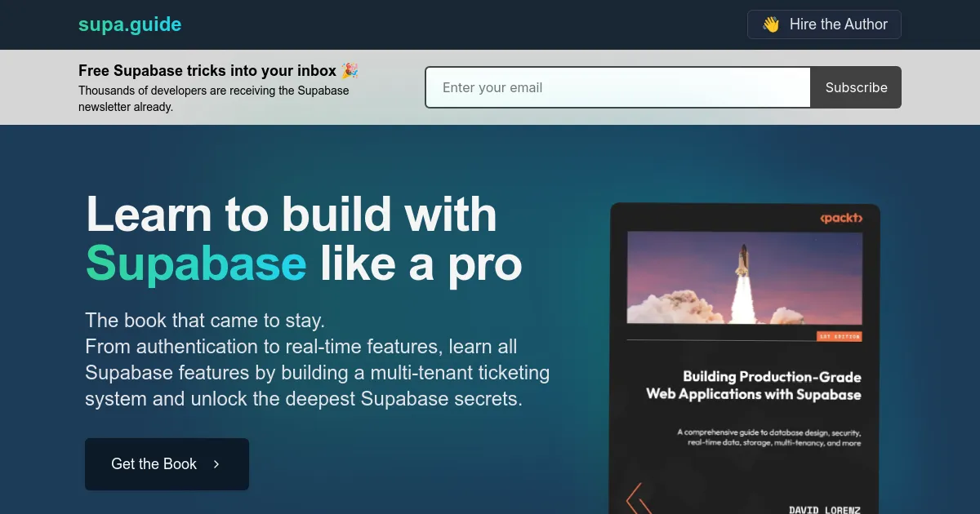Click the rocket launch photo on cover
Image resolution: width=980 pixels, height=514 pixels.
point(745,277)
